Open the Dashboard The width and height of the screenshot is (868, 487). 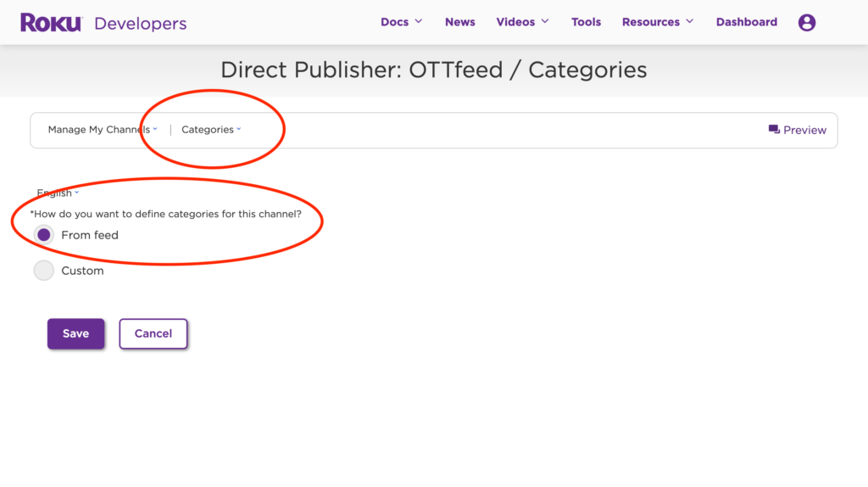(x=746, y=22)
